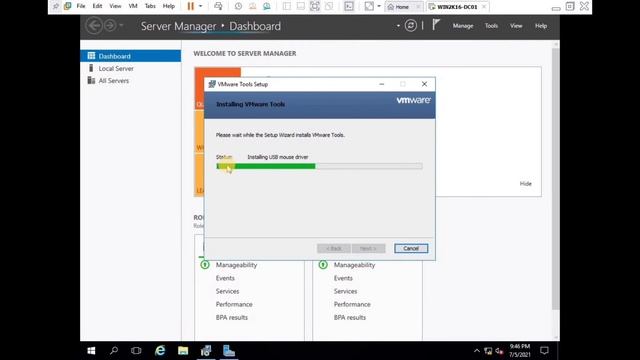This screenshot has height=360, width=640.
Task: Revert to the previous snapshot
Action: click(x=253, y=6)
